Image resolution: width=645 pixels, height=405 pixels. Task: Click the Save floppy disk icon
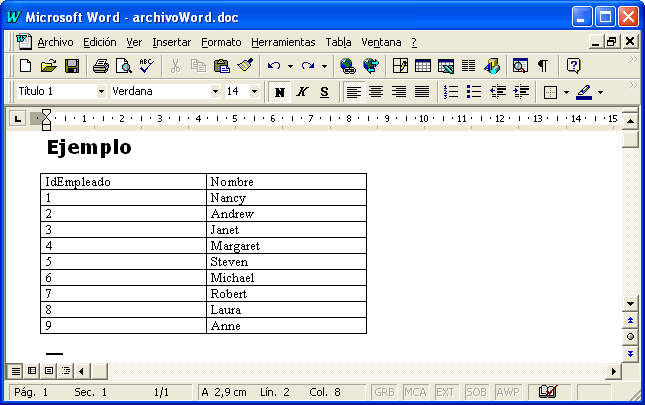click(72, 66)
